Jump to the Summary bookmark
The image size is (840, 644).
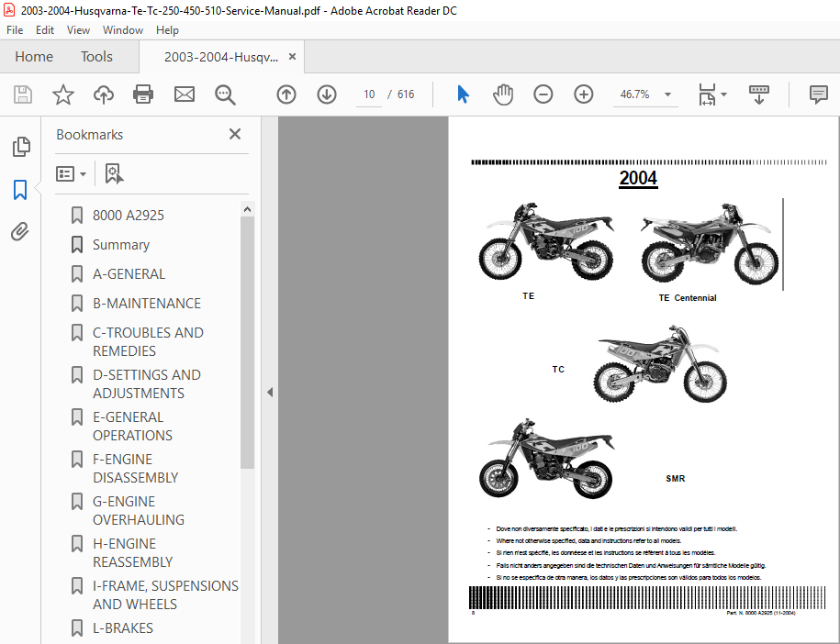point(121,245)
